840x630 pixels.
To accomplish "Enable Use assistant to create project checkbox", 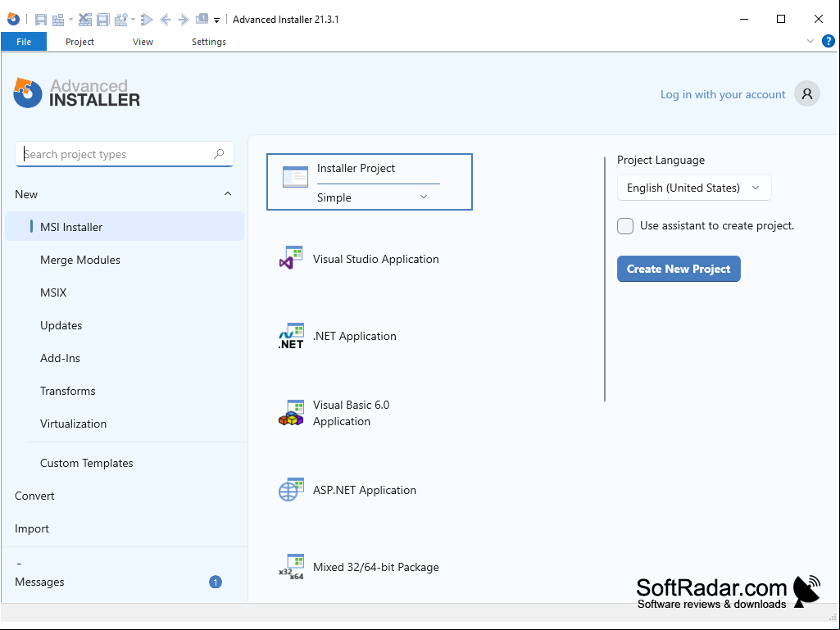I will pyautogui.click(x=625, y=226).
